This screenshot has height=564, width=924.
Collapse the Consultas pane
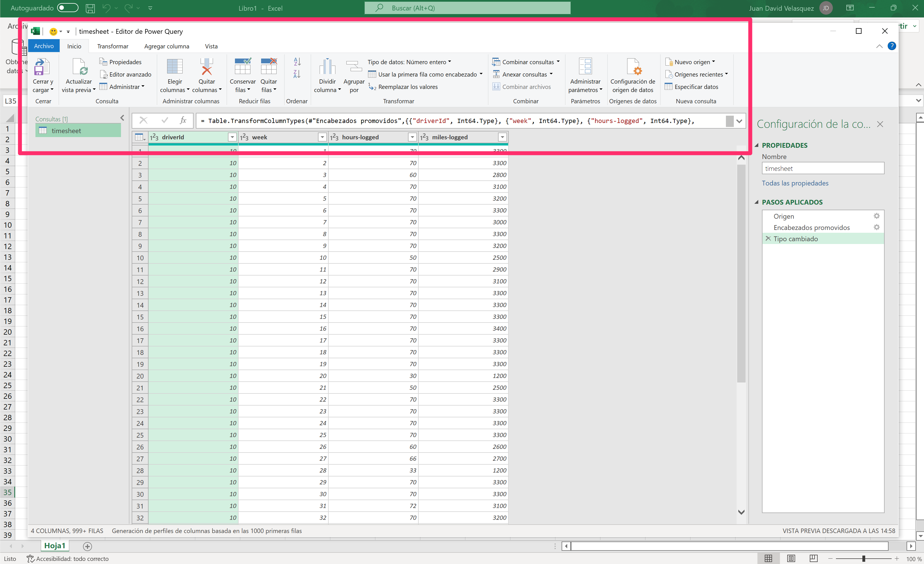[x=122, y=118]
